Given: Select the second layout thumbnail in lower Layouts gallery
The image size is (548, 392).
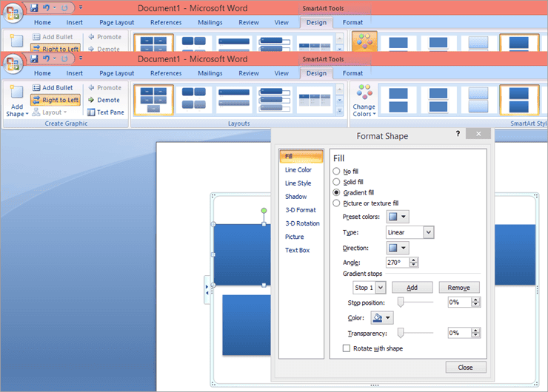Looking at the screenshot, I should click(193, 99).
